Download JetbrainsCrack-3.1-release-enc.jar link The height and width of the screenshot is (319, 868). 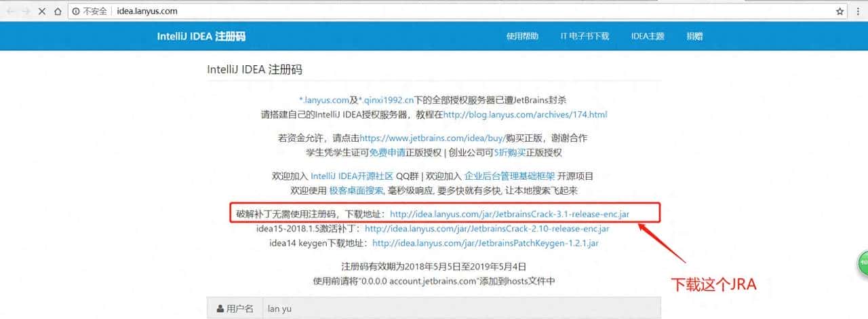click(510, 214)
